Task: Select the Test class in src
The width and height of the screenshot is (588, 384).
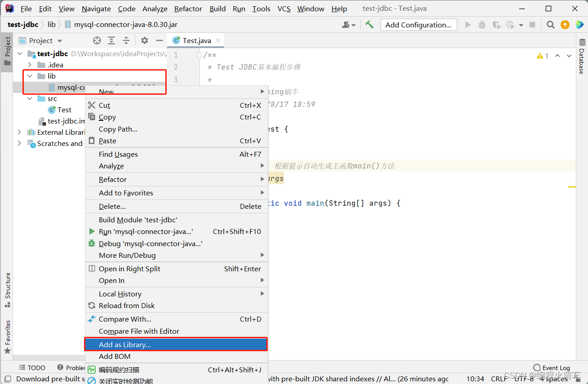Action: click(60, 110)
